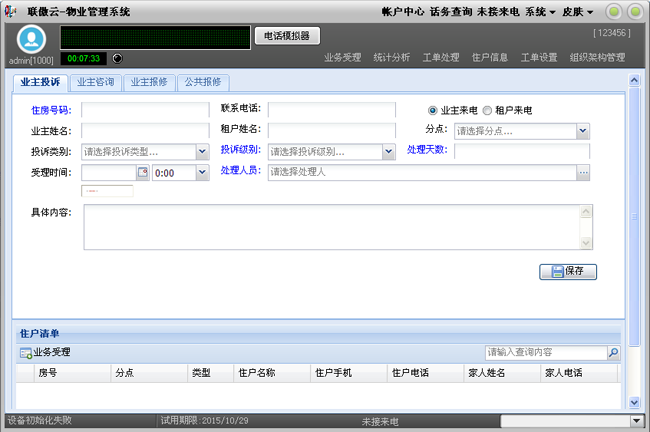Switch to the 业主咨询 tab
Image resolution: width=650 pixels, height=432 pixels.
pos(95,82)
